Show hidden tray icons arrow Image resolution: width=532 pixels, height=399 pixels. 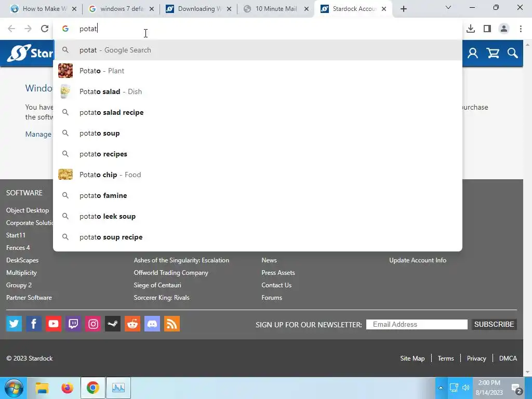pyautogui.click(x=441, y=388)
